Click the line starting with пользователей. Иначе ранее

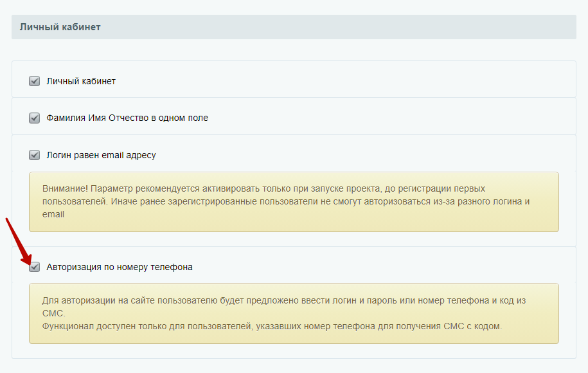pos(286,201)
